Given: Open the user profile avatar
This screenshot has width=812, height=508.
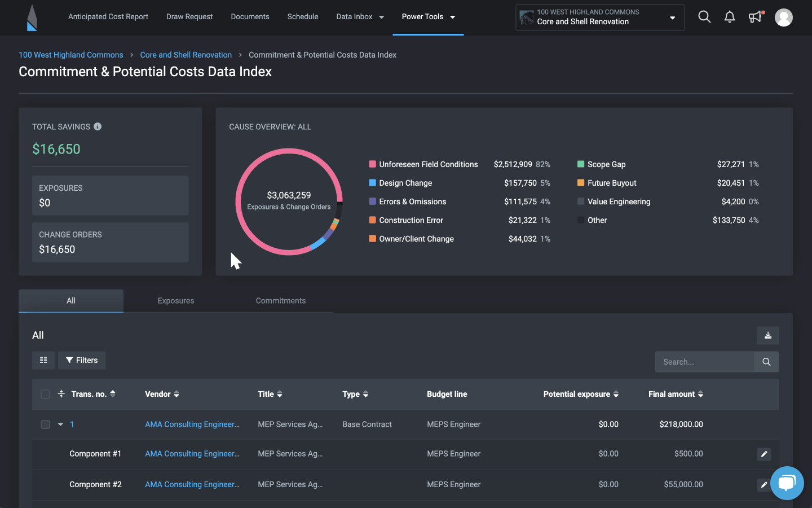Looking at the screenshot, I should 784,17.
